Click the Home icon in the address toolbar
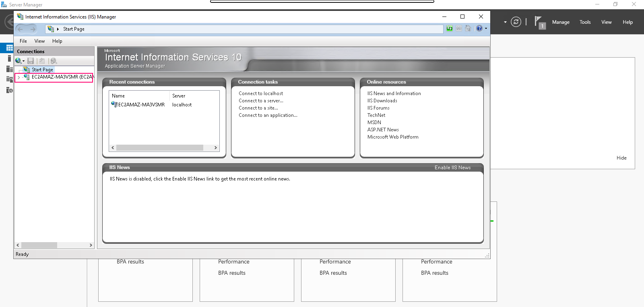The height and width of the screenshot is (307, 644). pyautogui.click(x=468, y=28)
